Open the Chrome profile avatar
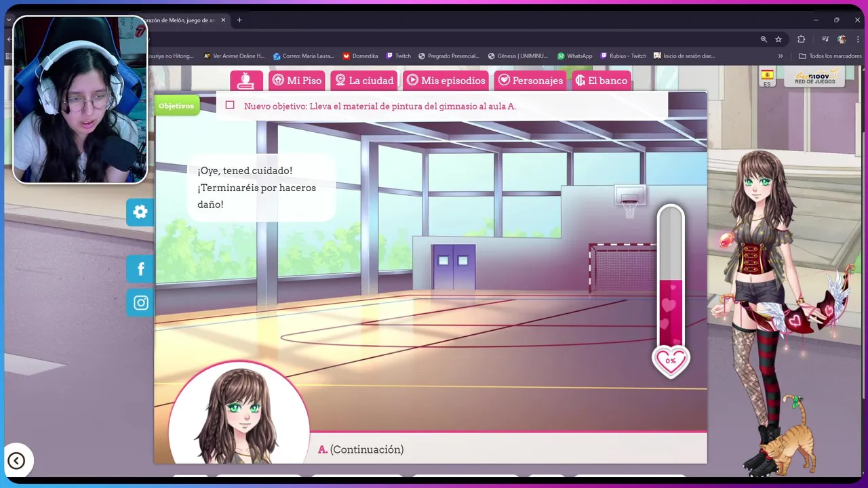 coord(842,39)
